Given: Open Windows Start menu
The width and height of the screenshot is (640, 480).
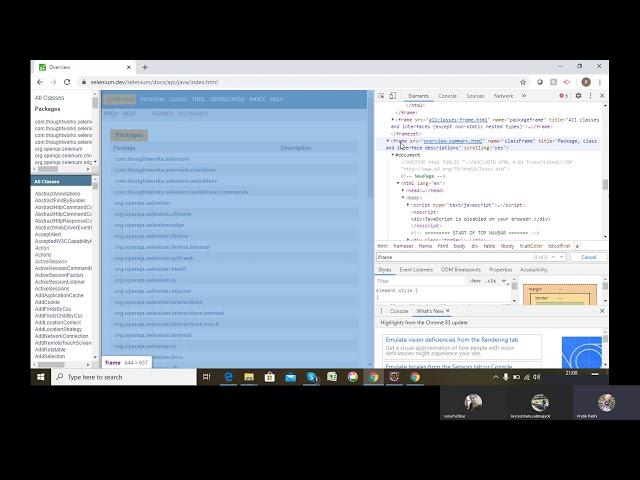Looking at the screenshot, I should click(40, 377).
